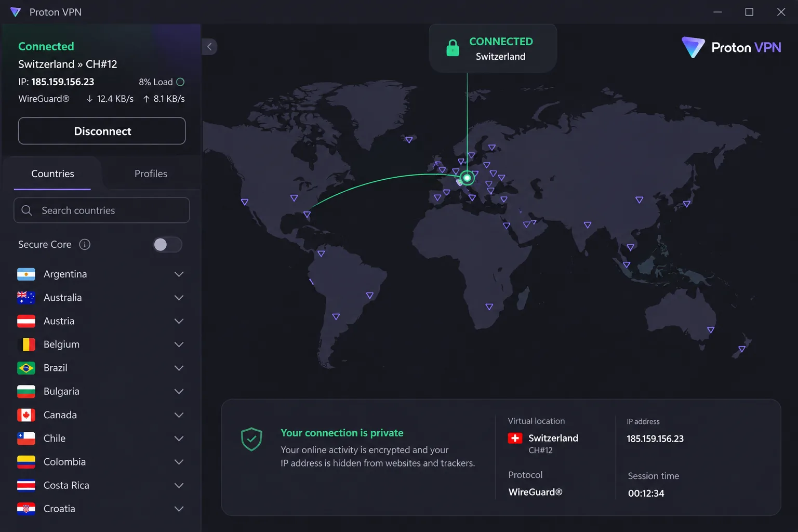Focus the Search countries field
This screenshot has width=798, height=532.
102,210
